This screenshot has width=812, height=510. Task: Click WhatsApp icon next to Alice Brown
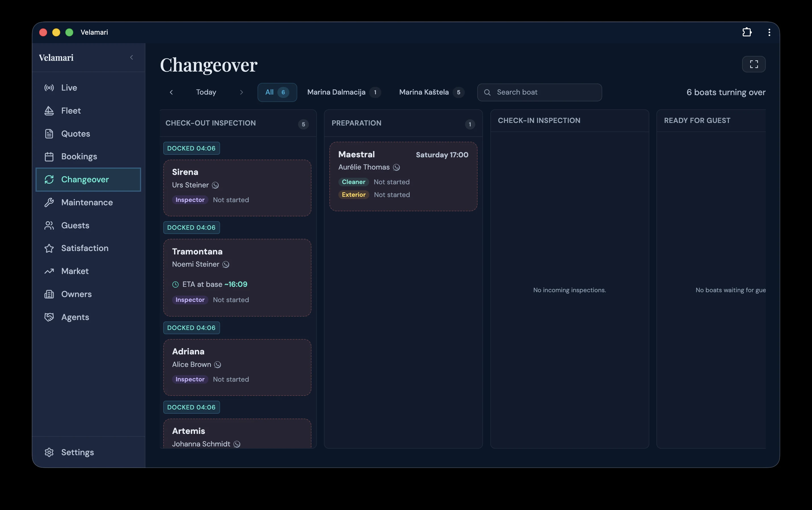(217, 365)
